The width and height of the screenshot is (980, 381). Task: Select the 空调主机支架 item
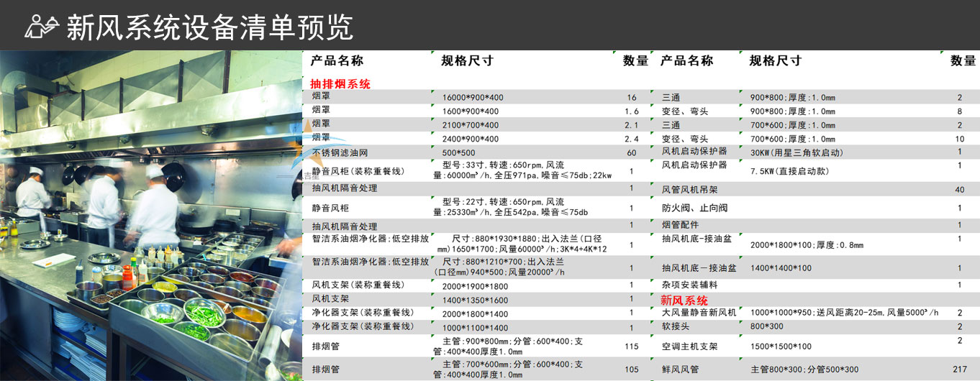point(689,346)
